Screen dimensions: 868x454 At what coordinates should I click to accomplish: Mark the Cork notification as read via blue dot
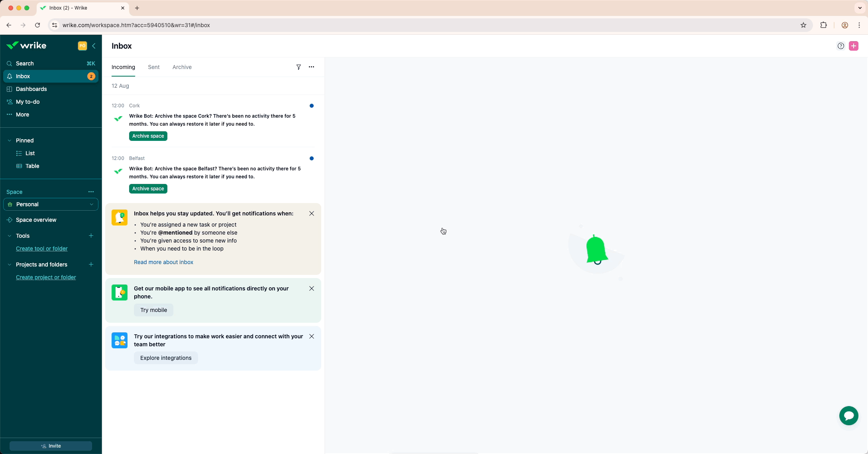pyautogui.click(x=311, y=106)
